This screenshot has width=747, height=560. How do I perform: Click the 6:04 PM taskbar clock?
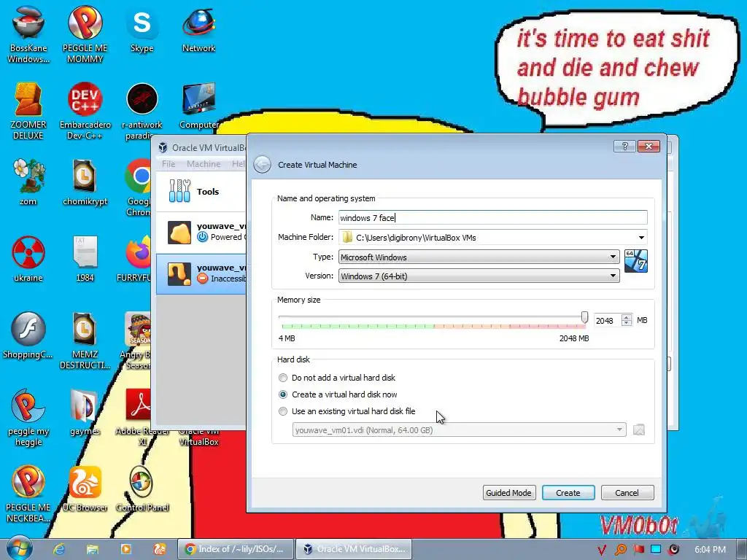(x=710, y=550)
